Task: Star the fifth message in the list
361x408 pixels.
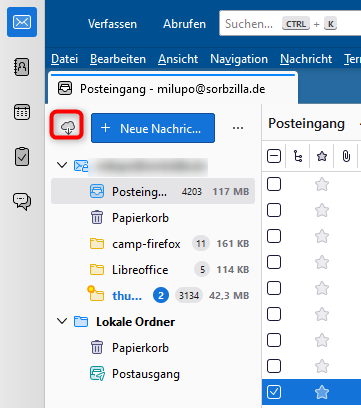Action: pos(322,288)
